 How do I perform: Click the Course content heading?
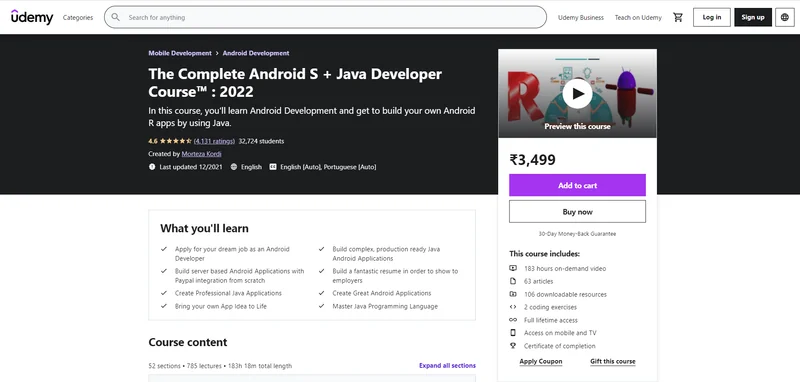point(188,342)
